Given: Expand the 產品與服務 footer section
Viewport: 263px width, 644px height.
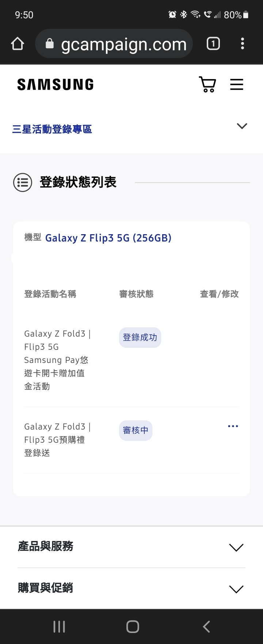Looking at the screenshot, I should pyautogui.click(x=131, y=547).
